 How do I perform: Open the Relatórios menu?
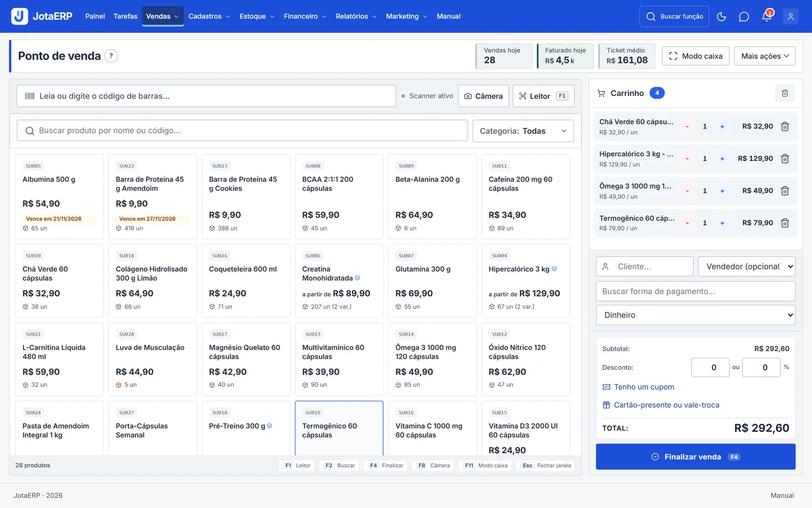coord(356,16)
